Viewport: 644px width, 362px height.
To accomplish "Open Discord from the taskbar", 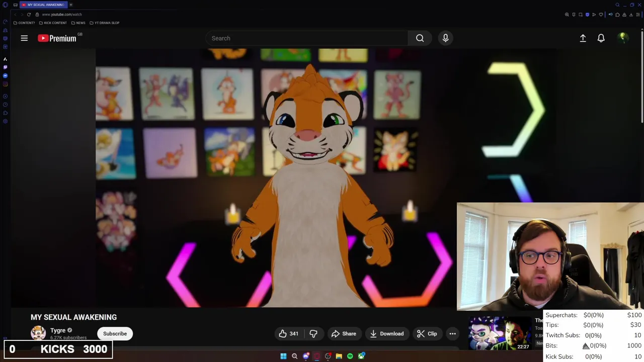I will tap(306, 356).
